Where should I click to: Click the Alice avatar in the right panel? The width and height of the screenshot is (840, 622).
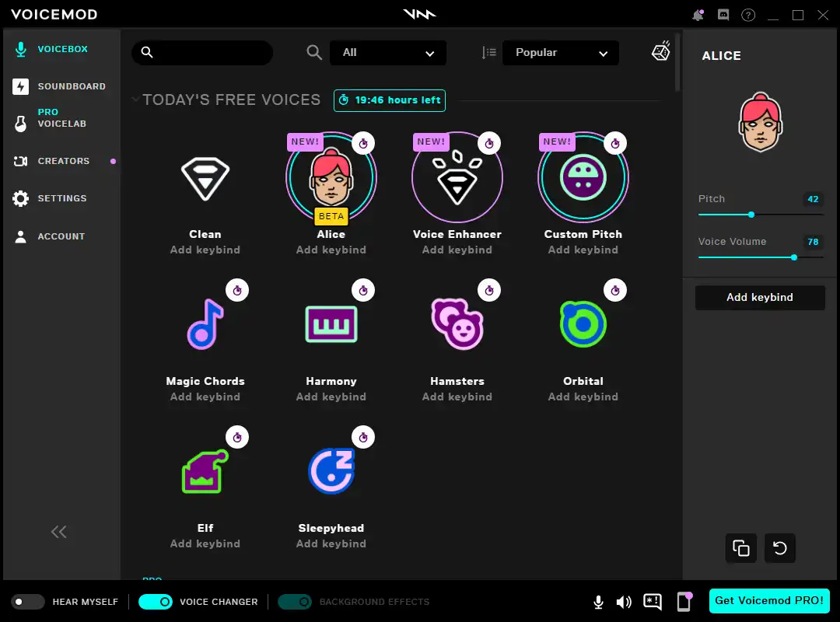pyautogui.click(x=760, y=122)
